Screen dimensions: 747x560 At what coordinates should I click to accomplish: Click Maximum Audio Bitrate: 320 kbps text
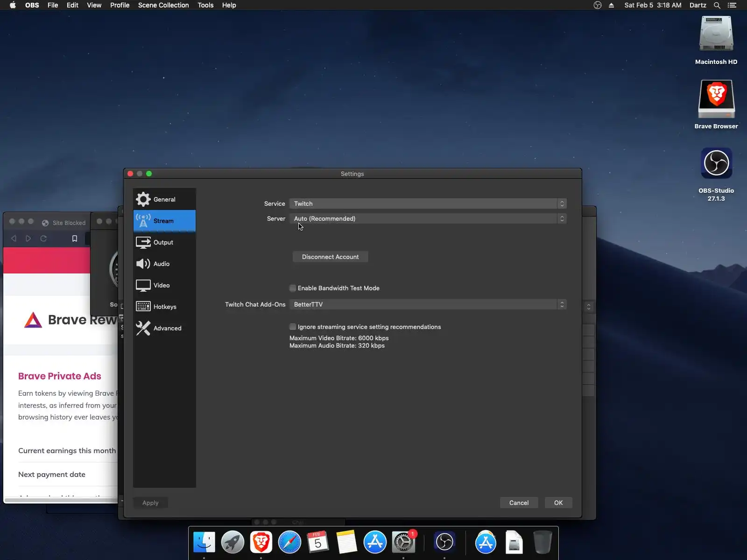click(x=337, y=345)
